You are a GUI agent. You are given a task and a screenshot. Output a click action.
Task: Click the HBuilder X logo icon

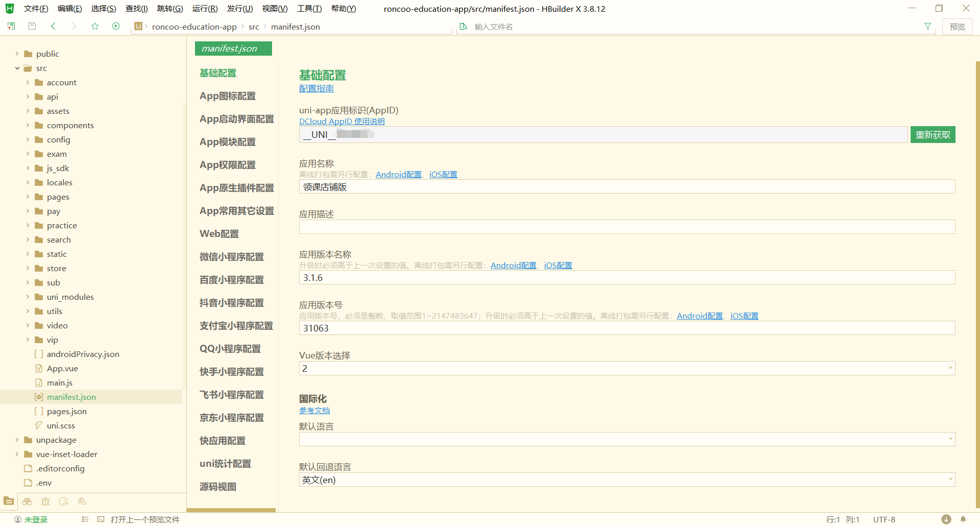[x=10, y=9]
